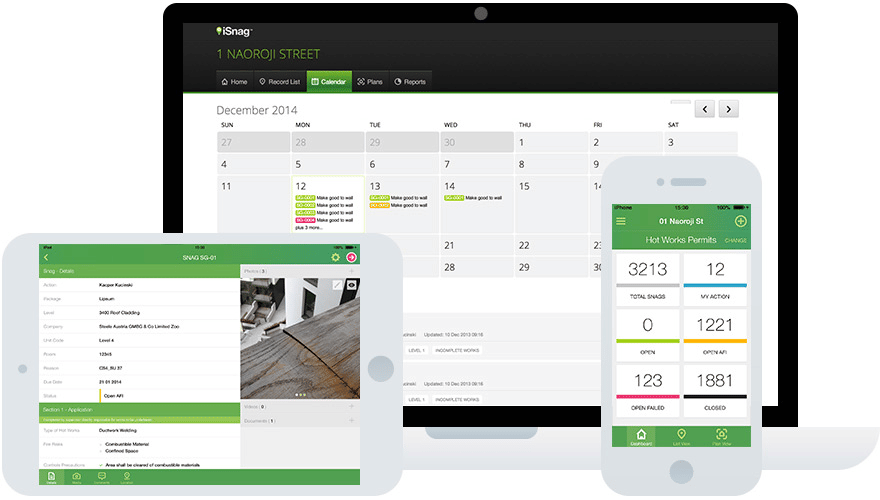Open the My Action 12 tile
Screen dimensions: 880x500
(715, 279)
